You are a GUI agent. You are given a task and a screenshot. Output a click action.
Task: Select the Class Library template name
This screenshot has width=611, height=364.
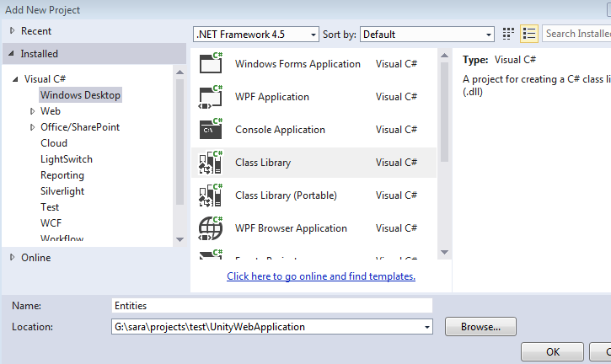[x=263, y=162]
